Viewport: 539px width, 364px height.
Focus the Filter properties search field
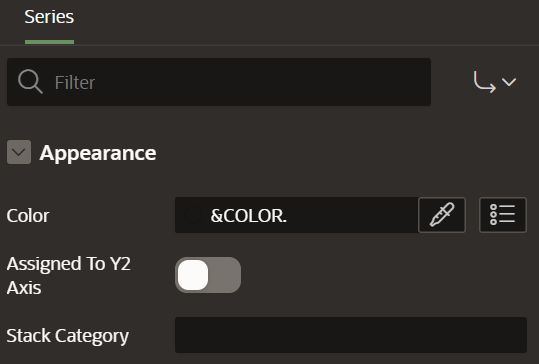click(x=219, y=82)
